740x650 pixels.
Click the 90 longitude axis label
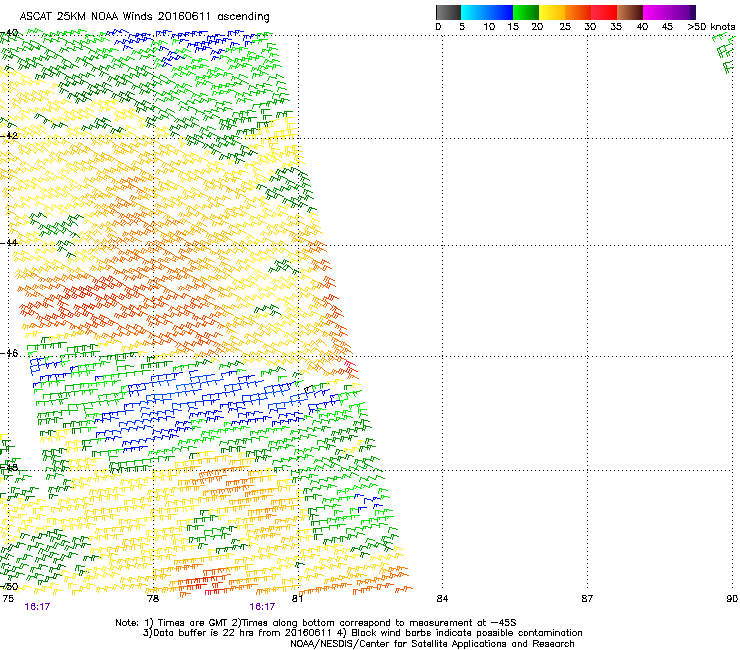pyautogui.click(x=732, y=599)
